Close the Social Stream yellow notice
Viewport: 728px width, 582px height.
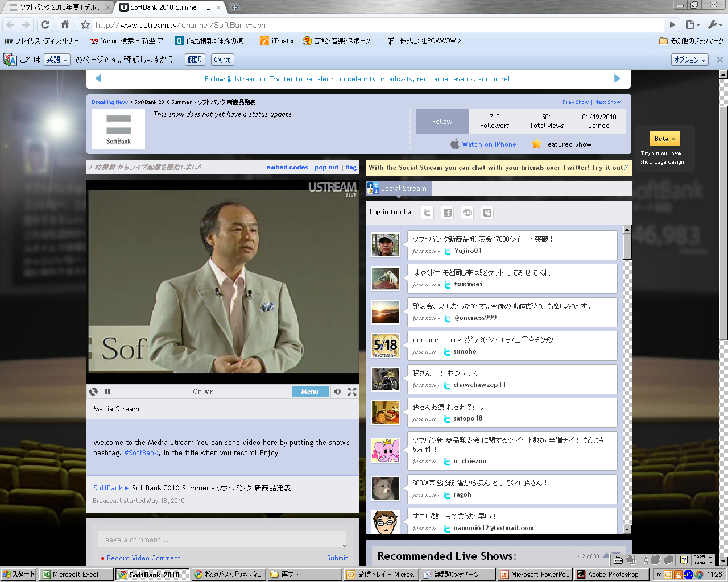627,168
